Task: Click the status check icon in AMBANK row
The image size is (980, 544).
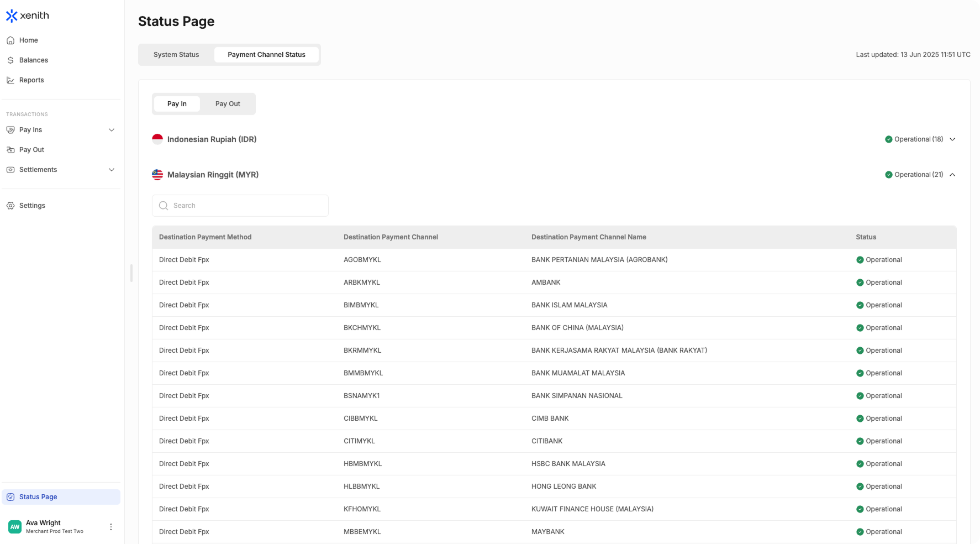Action: 860,283
